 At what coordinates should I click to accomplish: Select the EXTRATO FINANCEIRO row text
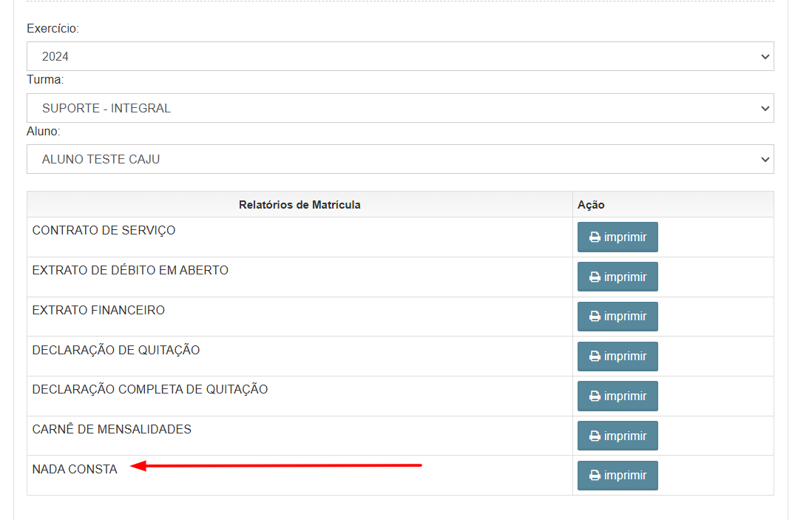[x=98, y=310]
